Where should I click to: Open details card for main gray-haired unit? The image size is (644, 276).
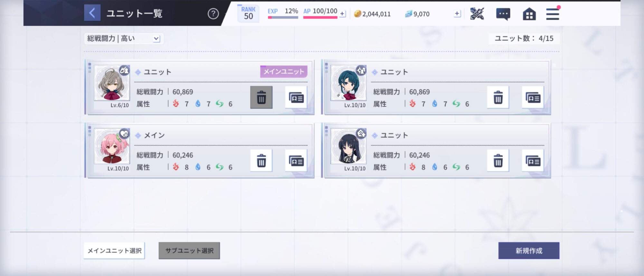click(296, 97)
